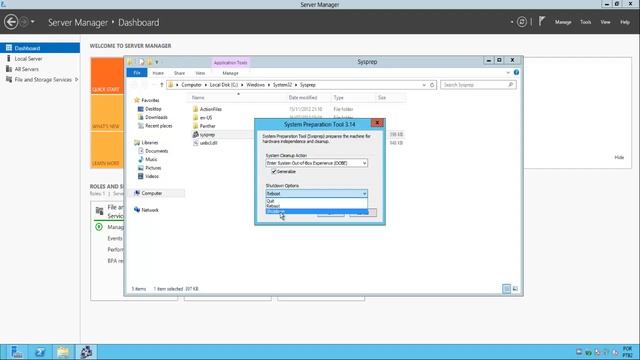Click the Quick Start tile

pyautogui.click(x=107, y=76)
